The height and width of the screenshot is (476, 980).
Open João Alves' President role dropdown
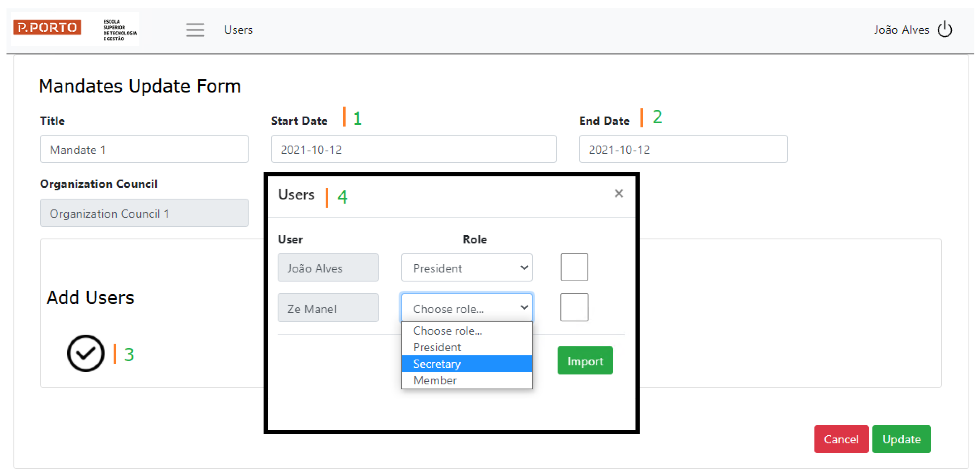(x=467, y=268)
